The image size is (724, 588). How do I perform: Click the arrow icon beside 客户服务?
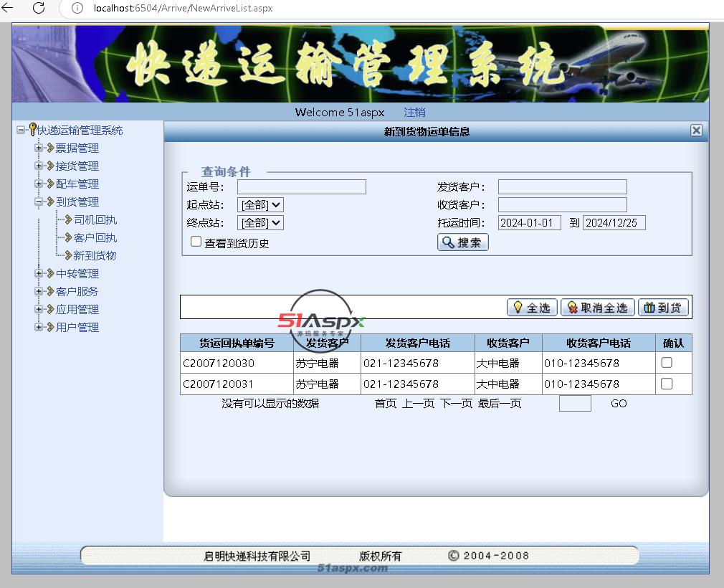click(51, 291)
